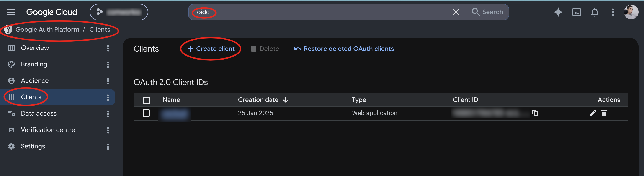Click the Create client button
Screen dimensions: 644x176
point(211,49)
